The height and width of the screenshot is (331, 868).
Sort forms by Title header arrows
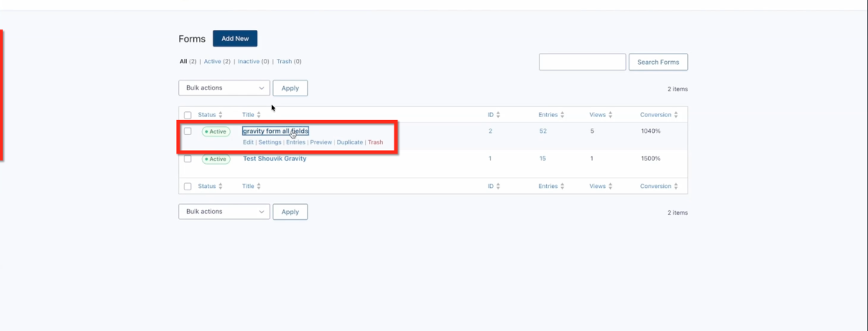[258, 115]
